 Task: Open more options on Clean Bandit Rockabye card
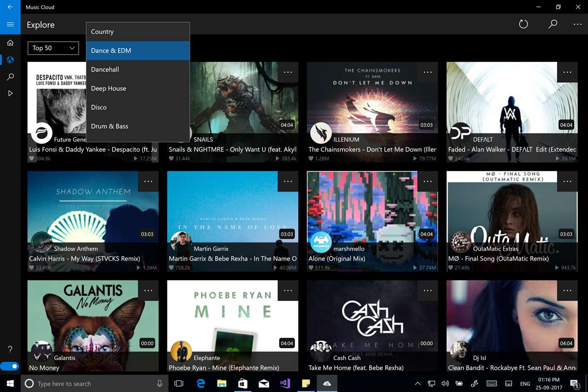(x=567, y=290)
